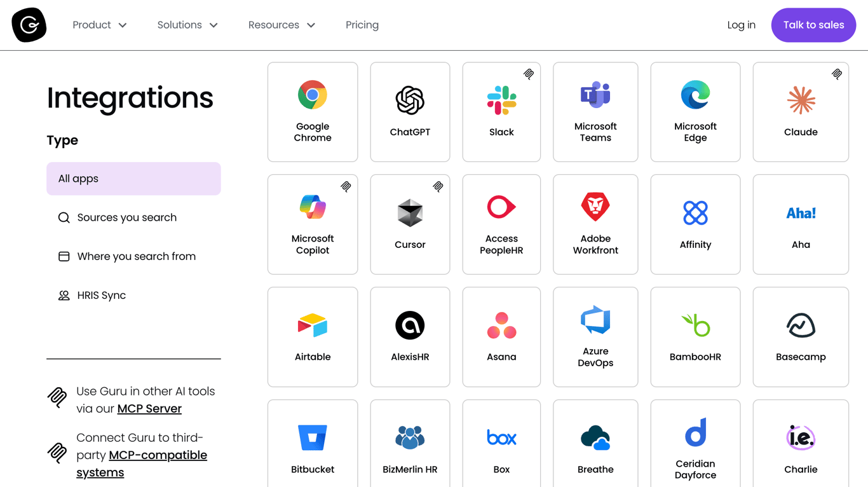Open the Box logo

coord(501,438)
